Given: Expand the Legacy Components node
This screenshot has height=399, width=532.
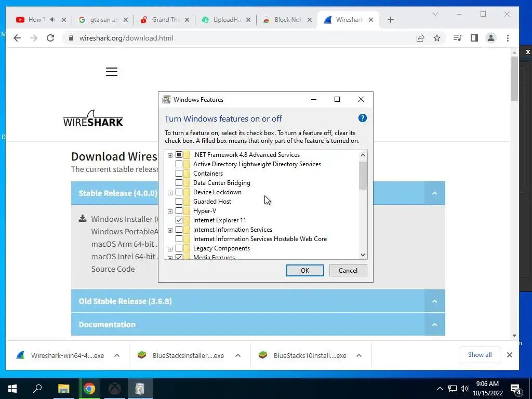Looking at the screenshot, I should click(x=170, y=249).
